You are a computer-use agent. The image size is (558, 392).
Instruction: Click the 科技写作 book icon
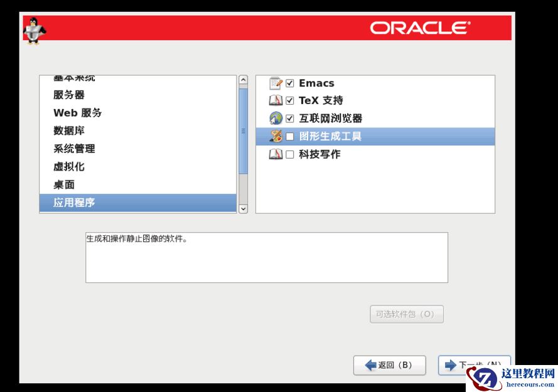click(x=276, y=154)
